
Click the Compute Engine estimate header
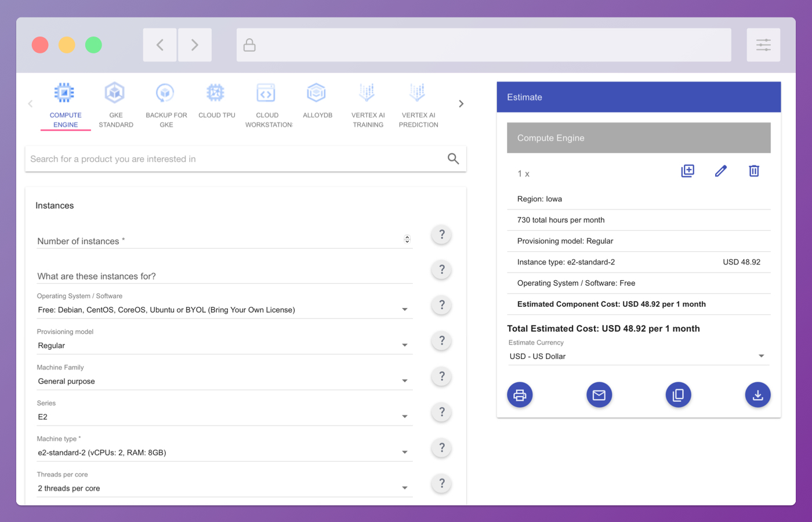[x=639, y=138]
